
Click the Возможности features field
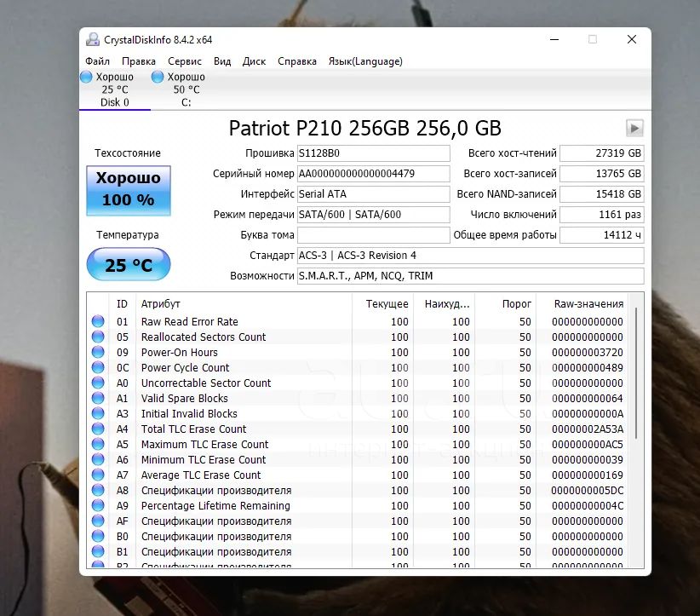pyautogui.click(x=471, y=275)
